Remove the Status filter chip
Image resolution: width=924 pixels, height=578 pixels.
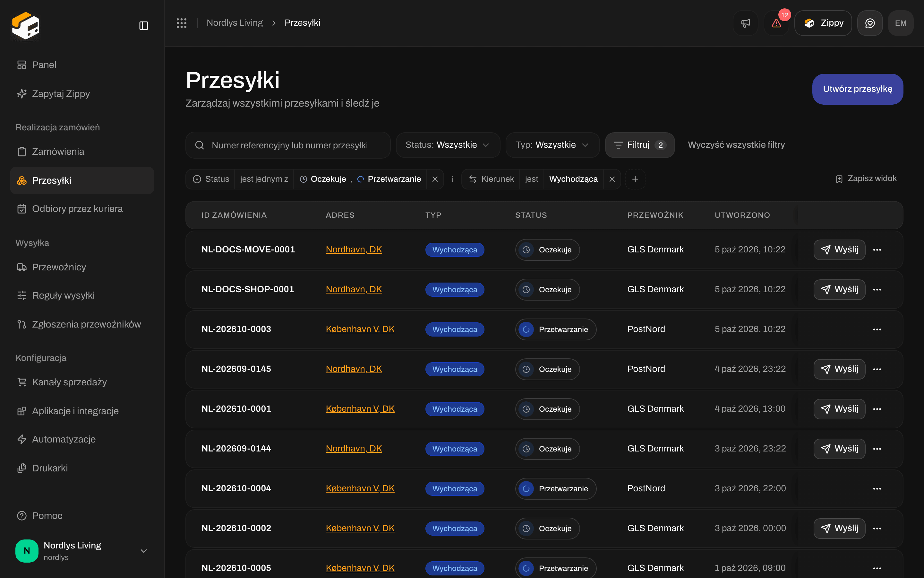coord(435,179)
